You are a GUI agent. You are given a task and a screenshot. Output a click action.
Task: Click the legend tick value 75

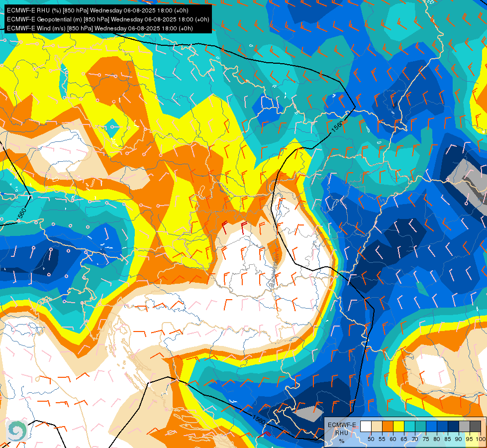426,439
